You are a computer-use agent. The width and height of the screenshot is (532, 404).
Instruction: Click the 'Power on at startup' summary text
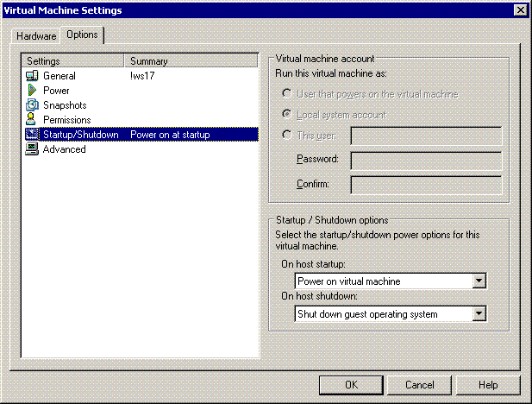(170, 135)
